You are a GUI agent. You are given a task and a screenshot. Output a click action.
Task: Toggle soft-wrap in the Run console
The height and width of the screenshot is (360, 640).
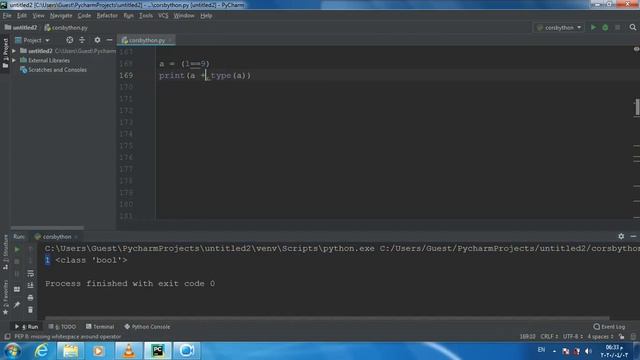(30, 273)
